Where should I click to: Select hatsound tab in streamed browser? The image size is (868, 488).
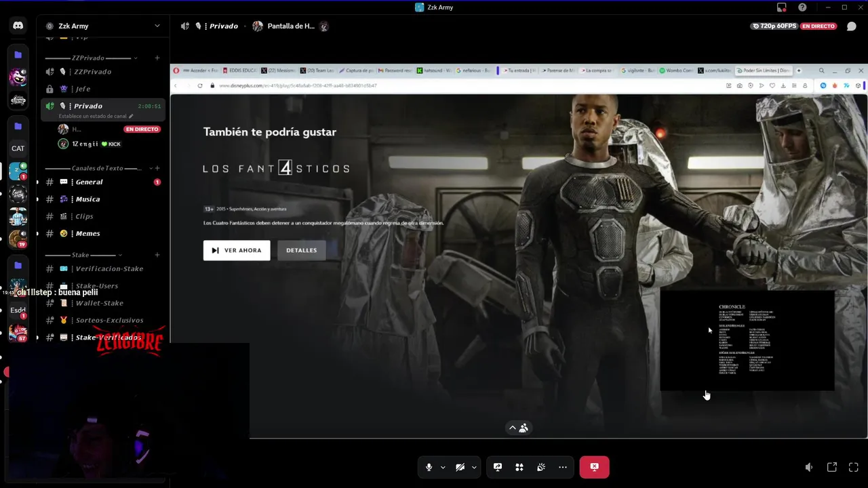pos(435,70)
